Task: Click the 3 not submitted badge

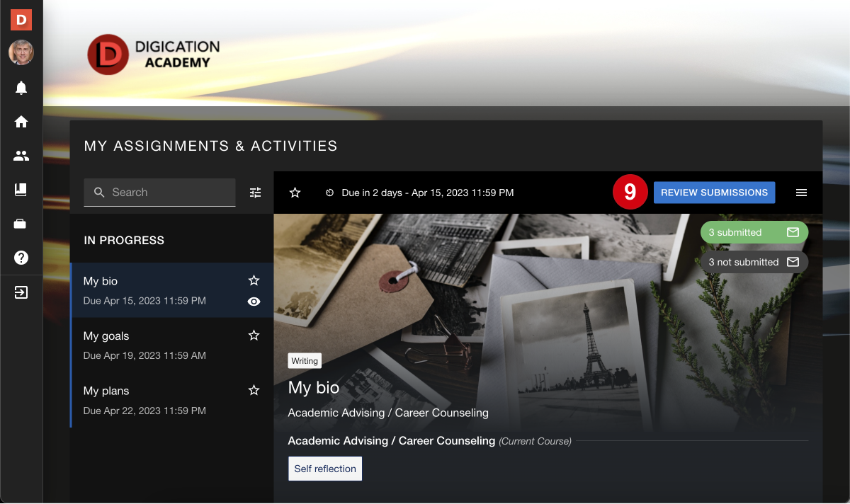Action: 754,262
